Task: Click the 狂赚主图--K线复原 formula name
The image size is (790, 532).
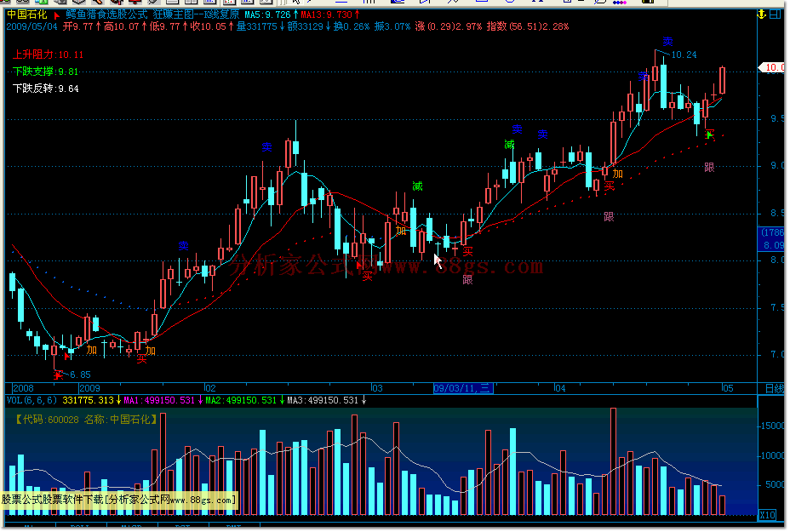Action: [x=197, y=14]
